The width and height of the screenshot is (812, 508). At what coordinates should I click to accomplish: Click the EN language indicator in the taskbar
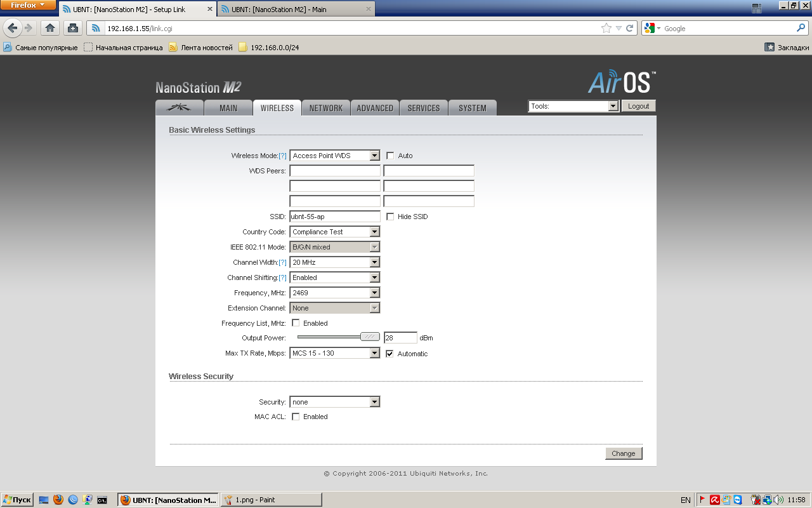pyautogui.click(x=686, y=500)
